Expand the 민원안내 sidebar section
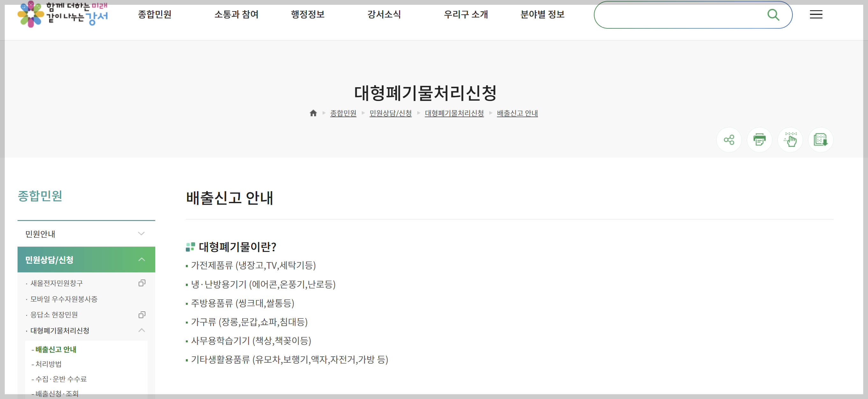This screenshot has height=399, width=868. (x=141, y=234)
